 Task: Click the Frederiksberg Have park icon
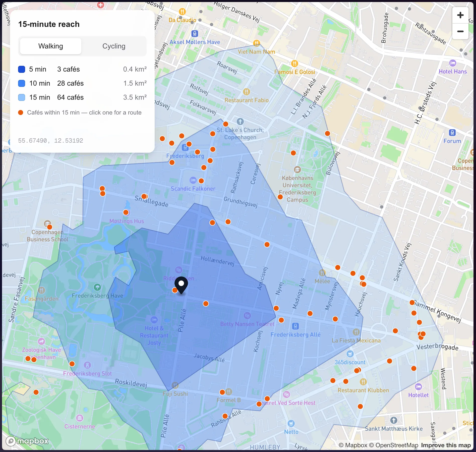click(x=97, y=287)
